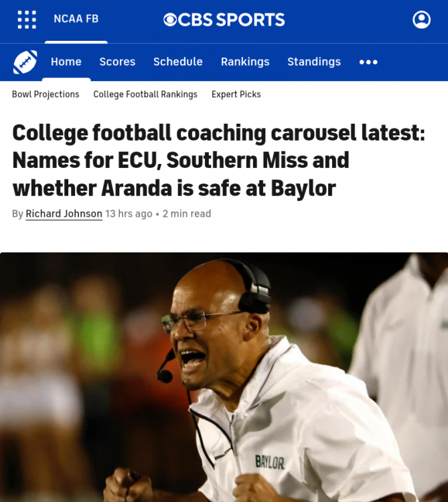Image resolution: width=448 pixels, height=502 pixels.
Task: Click the '13 hrs ago' timestamp
Action: point(129,214)
